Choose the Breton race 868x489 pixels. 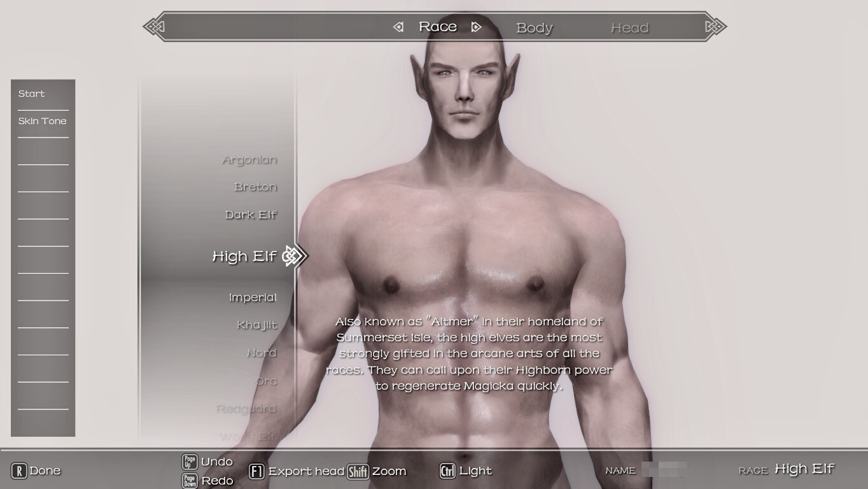(256, 187)
